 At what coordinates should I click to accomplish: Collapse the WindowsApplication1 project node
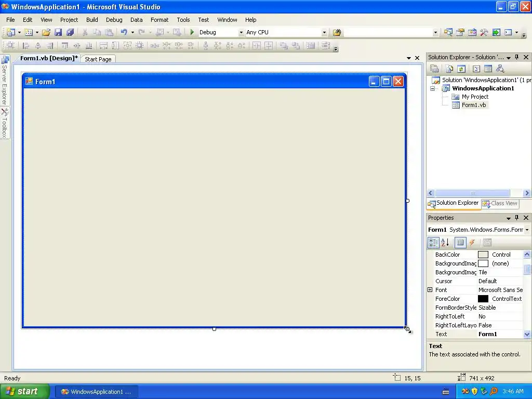[x=433, y=88]
